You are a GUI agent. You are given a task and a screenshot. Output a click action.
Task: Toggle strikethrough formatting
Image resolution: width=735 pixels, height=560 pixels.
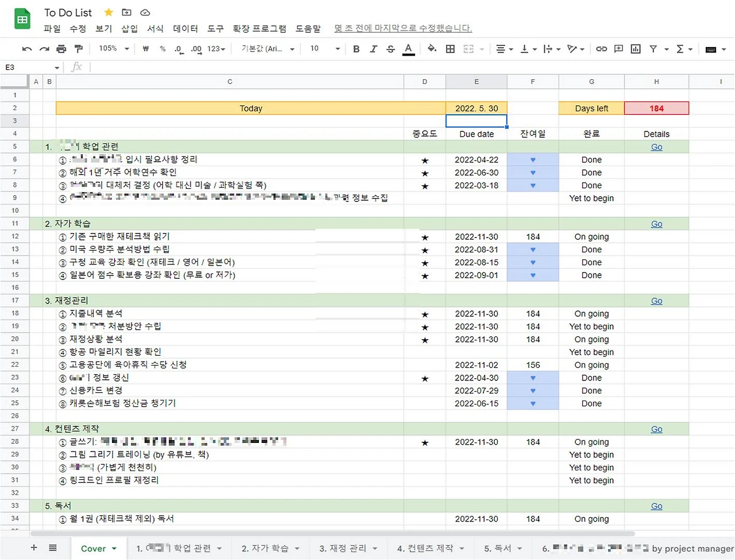point(391,49)
